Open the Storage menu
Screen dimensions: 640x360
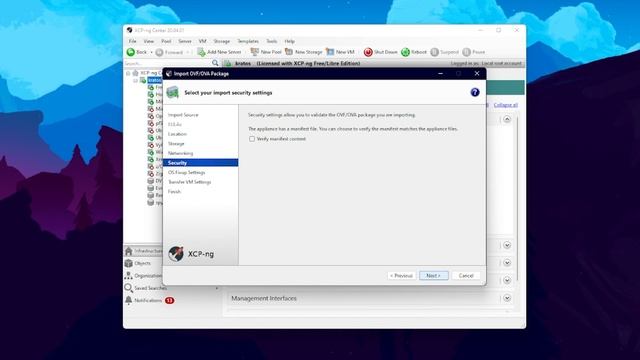(x=222, y=41)
